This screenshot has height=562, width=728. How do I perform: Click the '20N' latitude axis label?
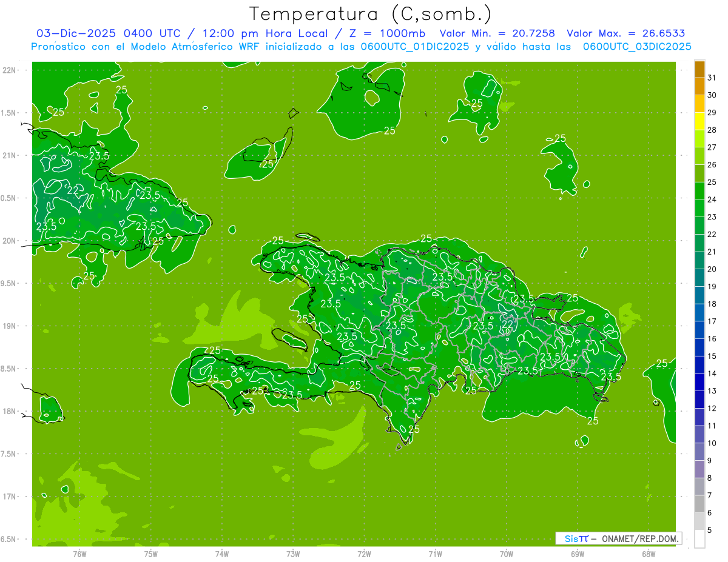tap(9, 241)
